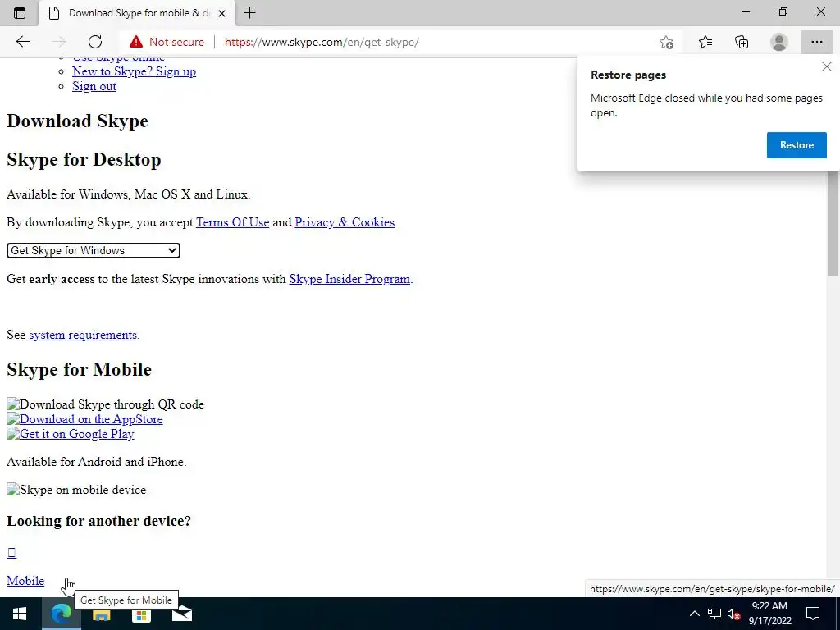840x630 pixels.
Task: Click the network tray icon
Action: pyautogui.click(x=714, y=614)
